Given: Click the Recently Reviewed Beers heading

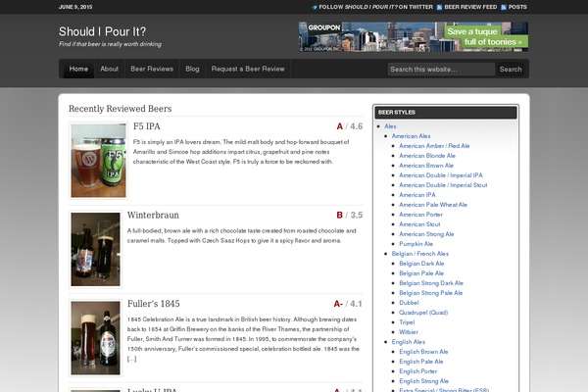Looking at the screenshot, I should coord(120,109).
